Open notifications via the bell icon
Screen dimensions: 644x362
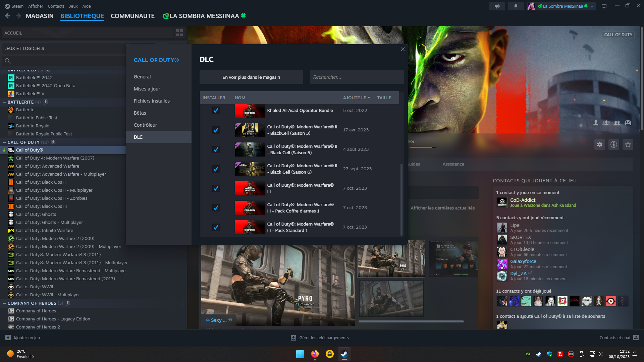pos(516,6)
